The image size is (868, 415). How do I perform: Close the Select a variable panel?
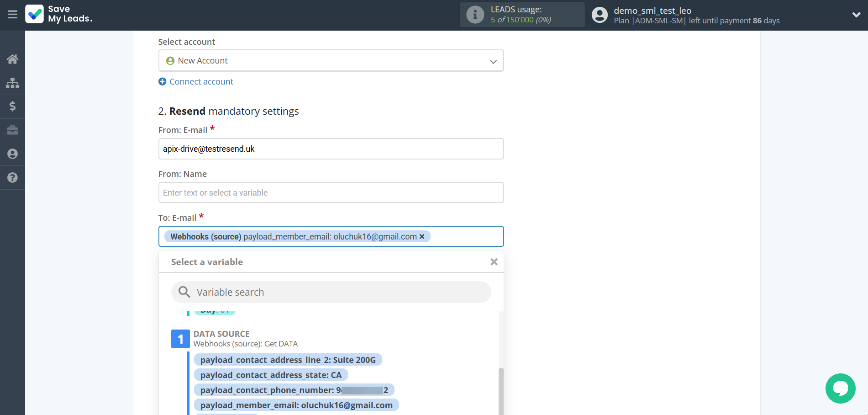click(x=494, y=261)
